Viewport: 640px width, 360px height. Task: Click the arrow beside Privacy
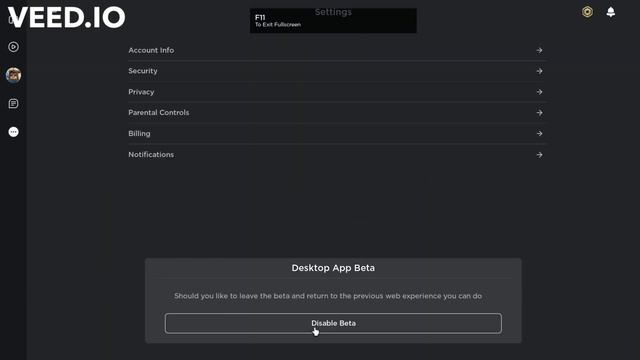coord(539,92)
